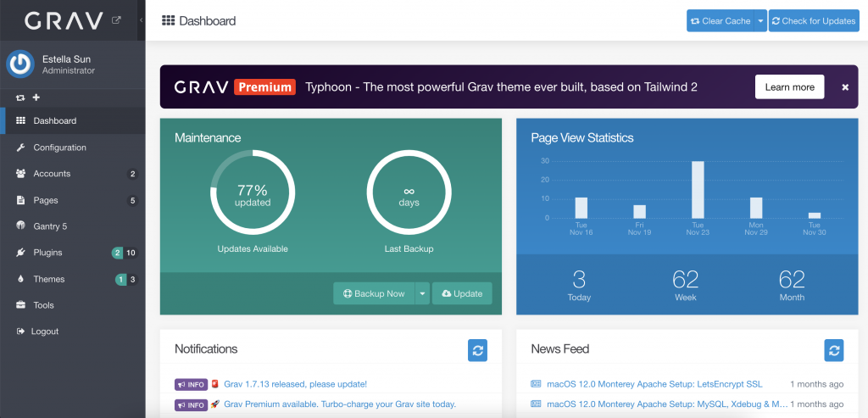This screenshot has height=418, width=868.
Task: Open LetsEncrypt SSL news article
Action: point(654,384)
